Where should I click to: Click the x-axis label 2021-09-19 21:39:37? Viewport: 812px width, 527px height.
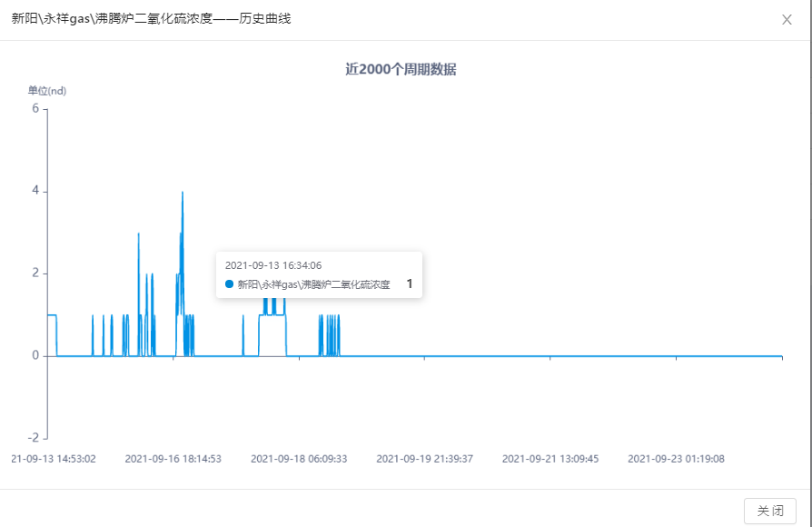click(x=424, y=459)
